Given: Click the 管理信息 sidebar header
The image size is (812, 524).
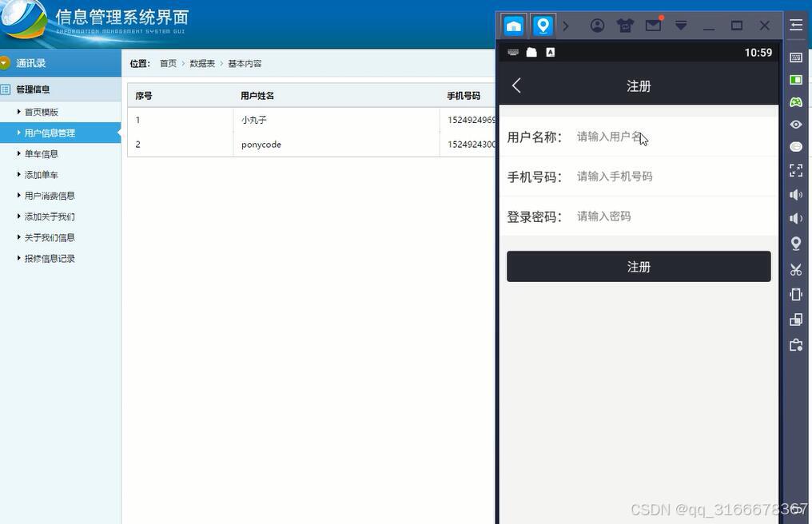Looking at the screenshot, I should click(60, 89).
